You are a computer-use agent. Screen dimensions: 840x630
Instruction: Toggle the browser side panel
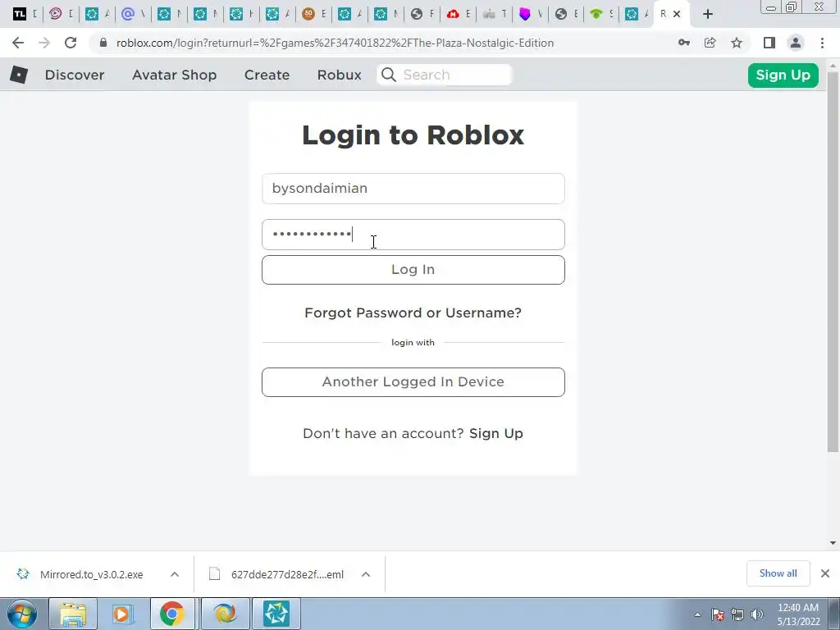point(769,43)
